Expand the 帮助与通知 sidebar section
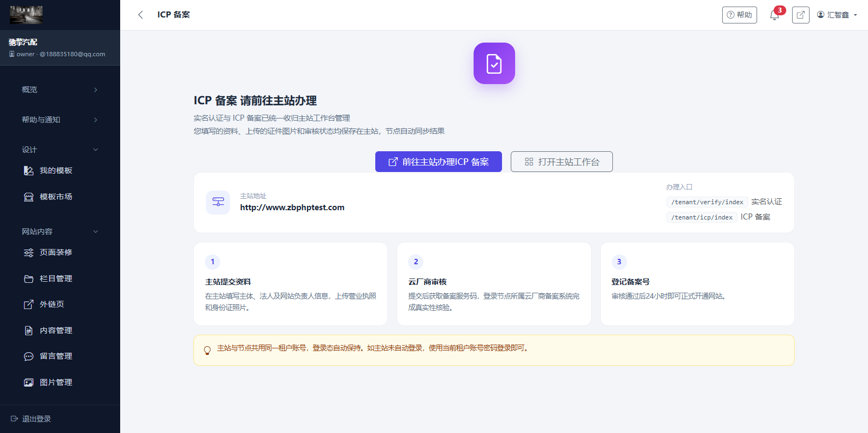Screen dimensions: 868x433 60,120
